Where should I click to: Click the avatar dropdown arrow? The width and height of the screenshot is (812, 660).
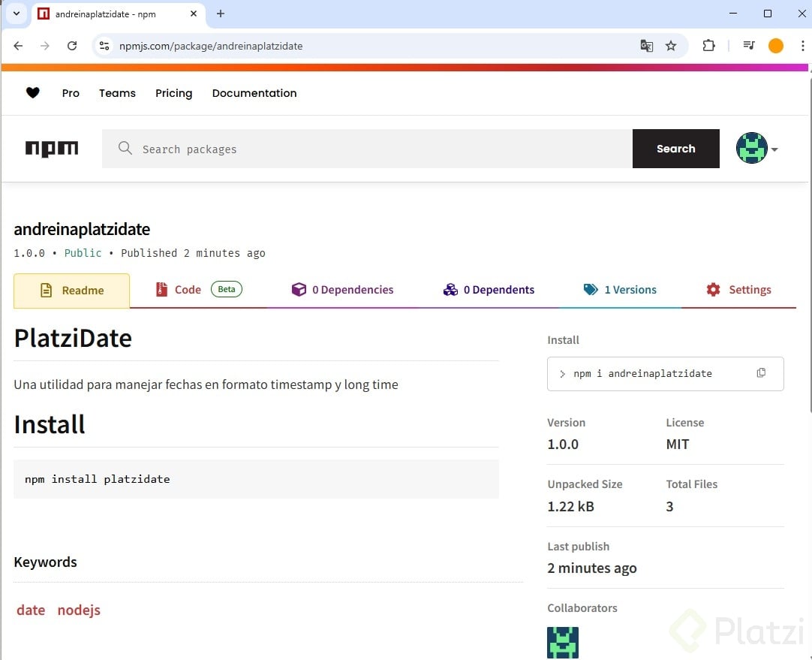tap(774, 149)
